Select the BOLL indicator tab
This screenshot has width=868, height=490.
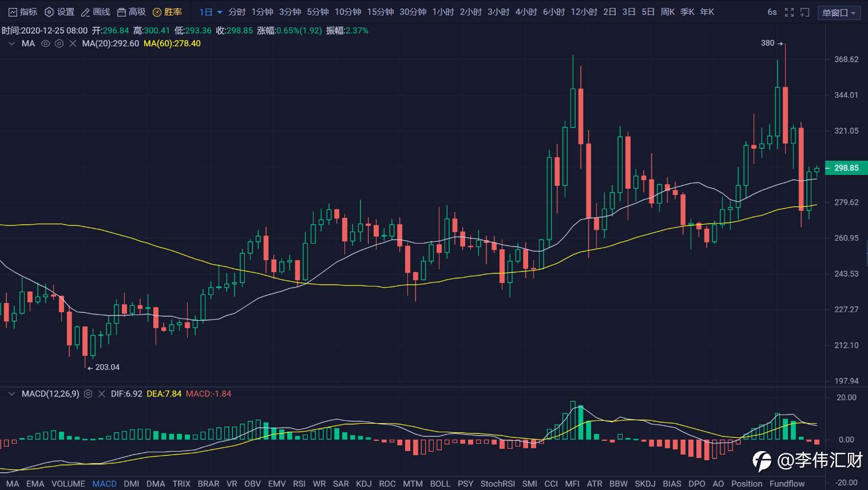[440, 484]
